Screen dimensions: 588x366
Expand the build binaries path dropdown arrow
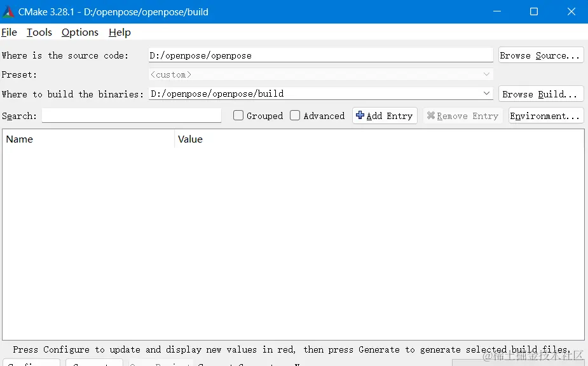486,93
